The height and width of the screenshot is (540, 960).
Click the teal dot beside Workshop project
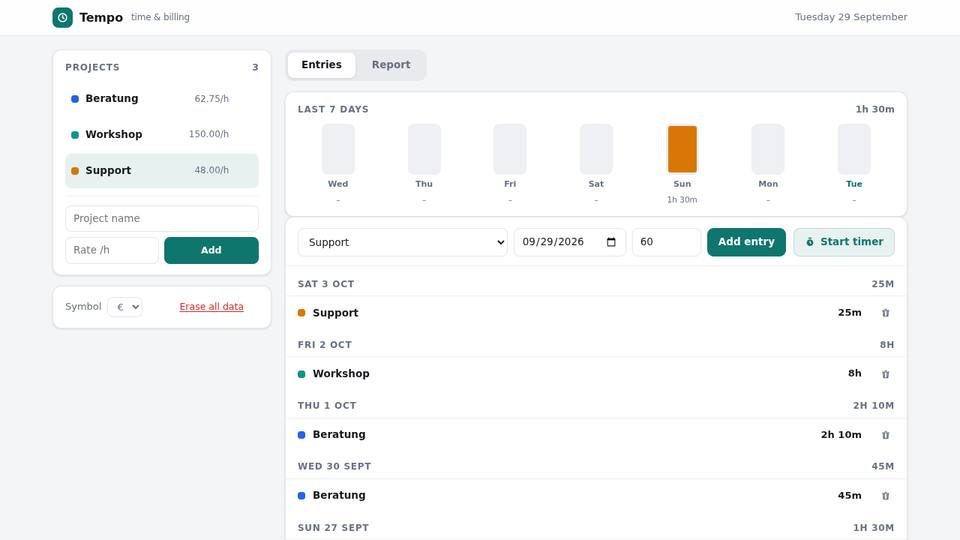click(x=75, y=135)
